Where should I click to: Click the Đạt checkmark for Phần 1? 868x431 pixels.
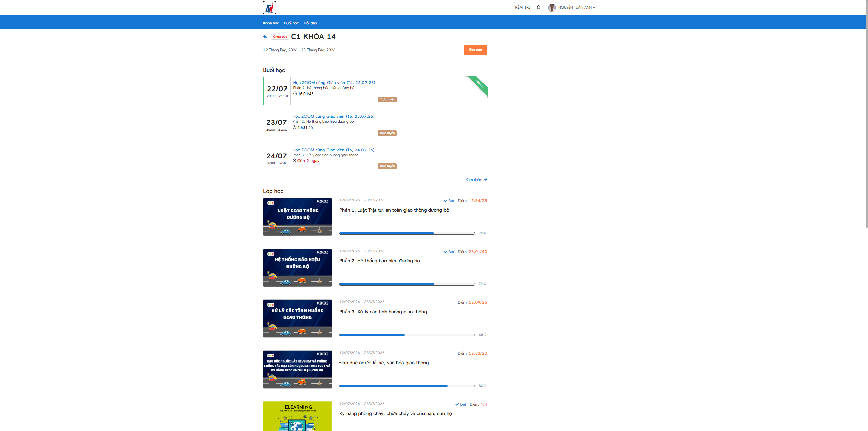point(445,201)
